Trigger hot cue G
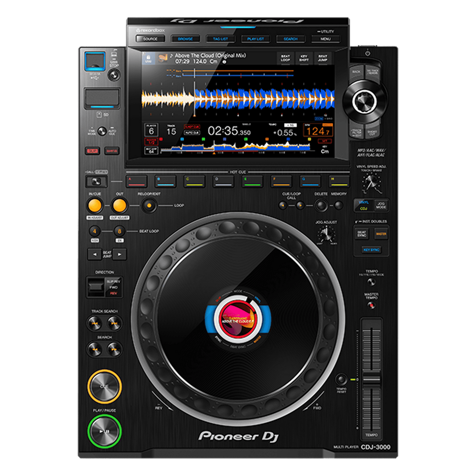Viewport: 476px width, 476px height. point(310,181)
